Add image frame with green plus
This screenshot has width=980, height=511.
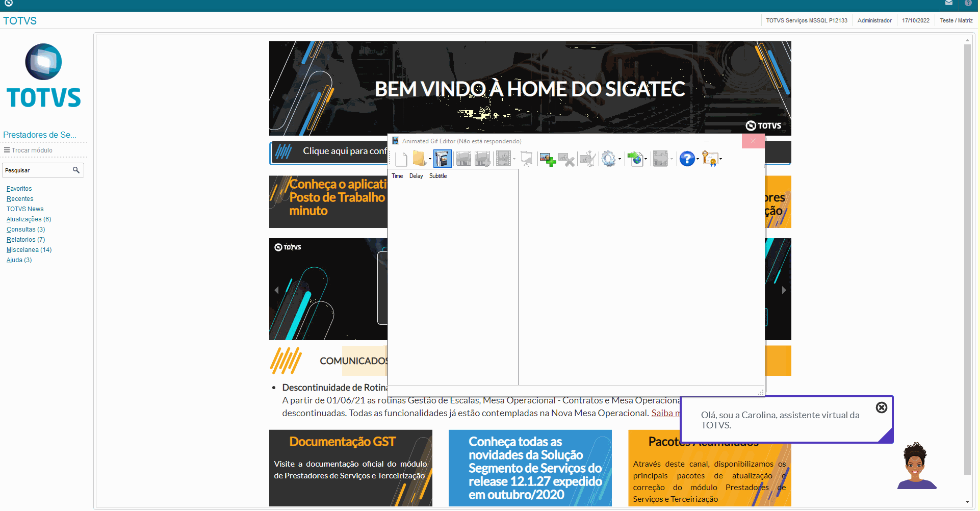coord(548,159)
